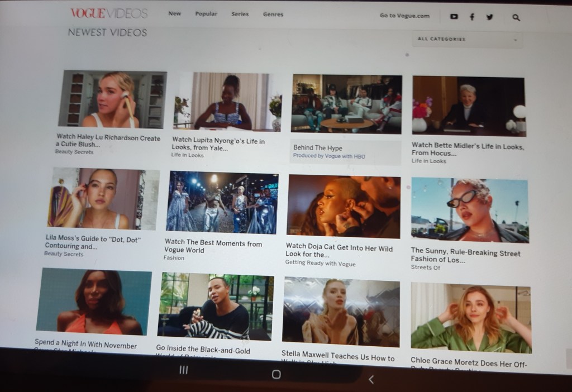Select the Popular menu item
572x392 pixels.
point(206,14)
